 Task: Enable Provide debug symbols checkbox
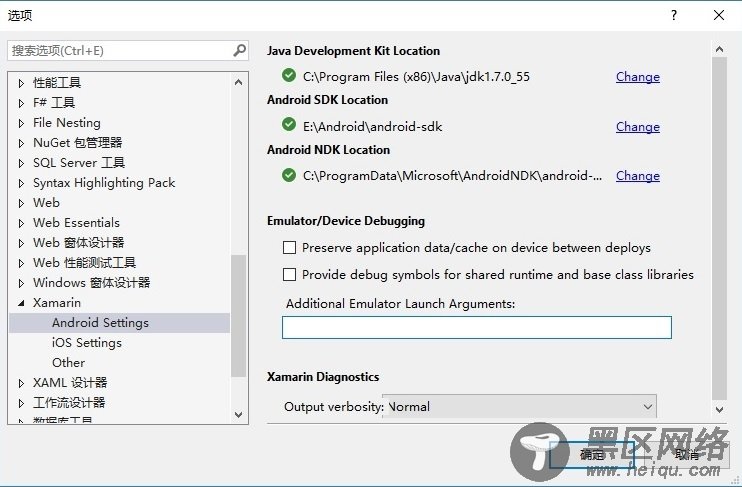click(289, 274)
